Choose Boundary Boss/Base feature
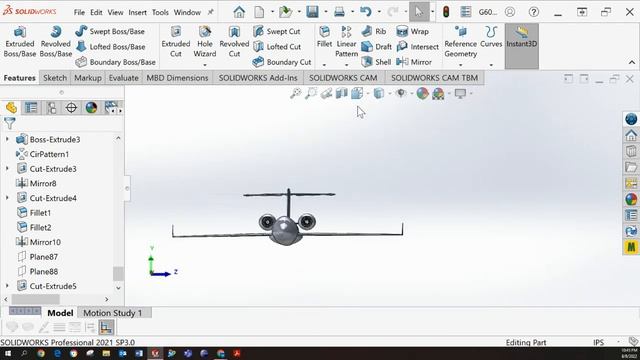Image resolution: width=640 pixels, height=360 pixels. click(x=116, y=62)
